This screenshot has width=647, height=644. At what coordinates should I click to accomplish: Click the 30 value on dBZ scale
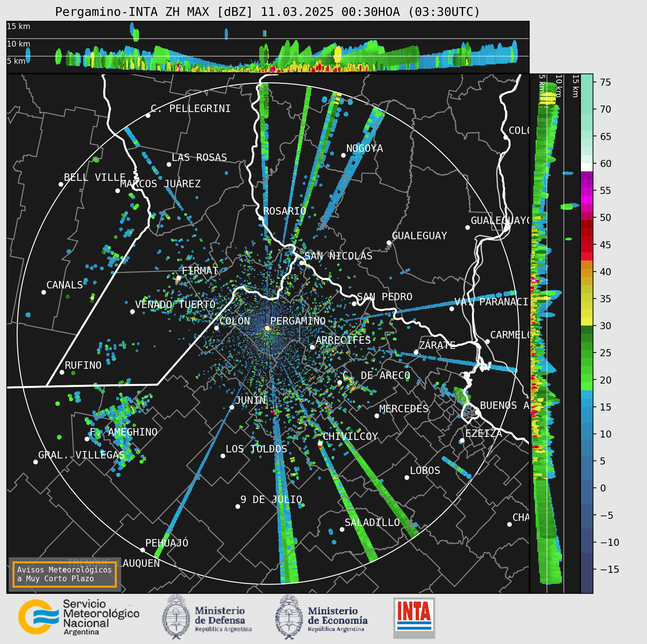point(605,326)
